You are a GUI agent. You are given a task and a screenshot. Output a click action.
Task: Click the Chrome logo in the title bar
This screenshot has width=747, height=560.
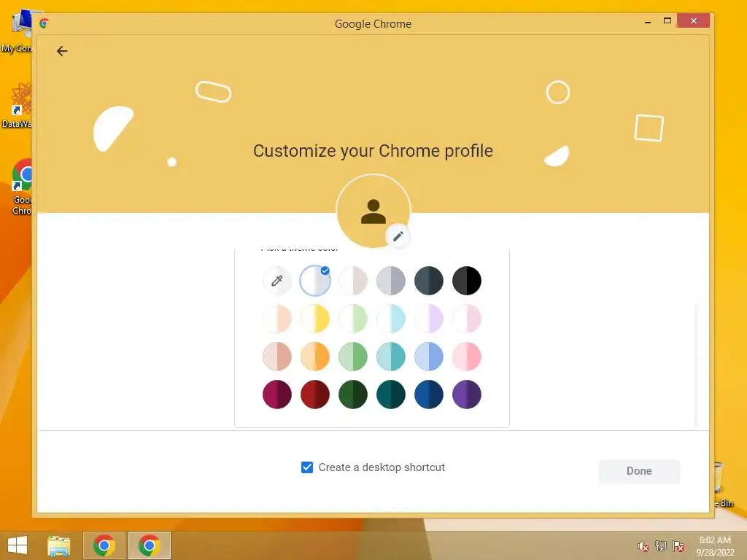coord(44,23)
